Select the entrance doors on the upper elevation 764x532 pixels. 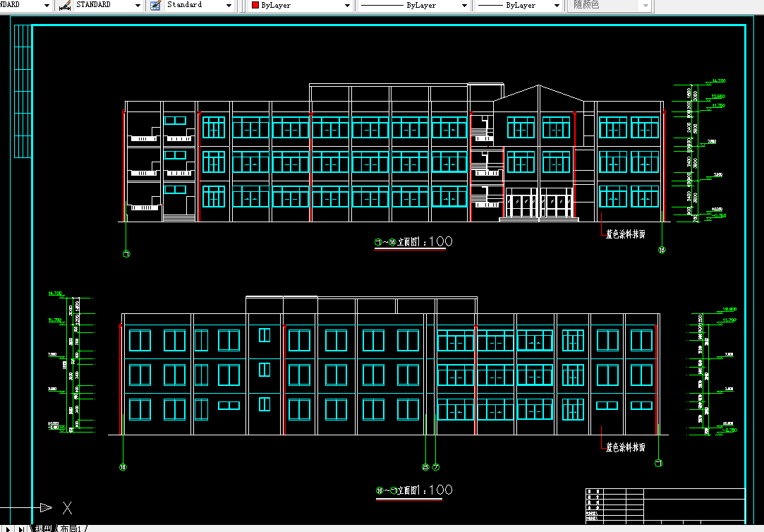[539, 202]
